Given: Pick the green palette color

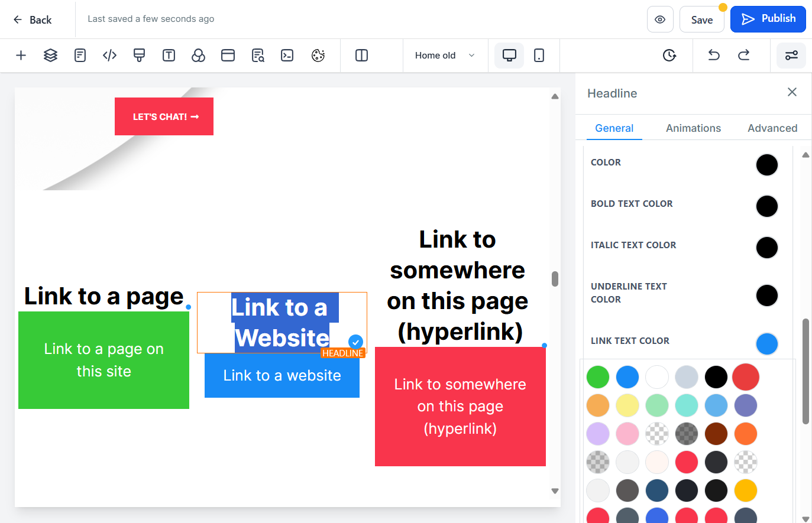Looking at the screenshot, I should pos(598,377).
